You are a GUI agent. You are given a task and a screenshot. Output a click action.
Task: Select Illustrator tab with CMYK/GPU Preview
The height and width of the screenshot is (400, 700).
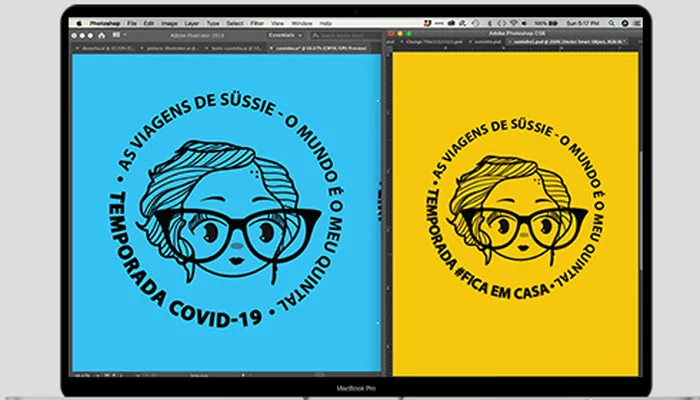319,48
